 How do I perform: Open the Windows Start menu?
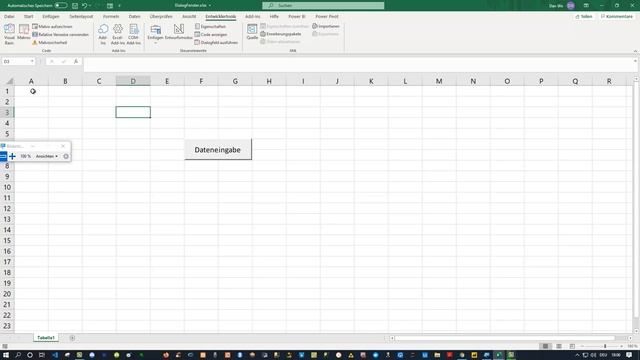[6, 355]
